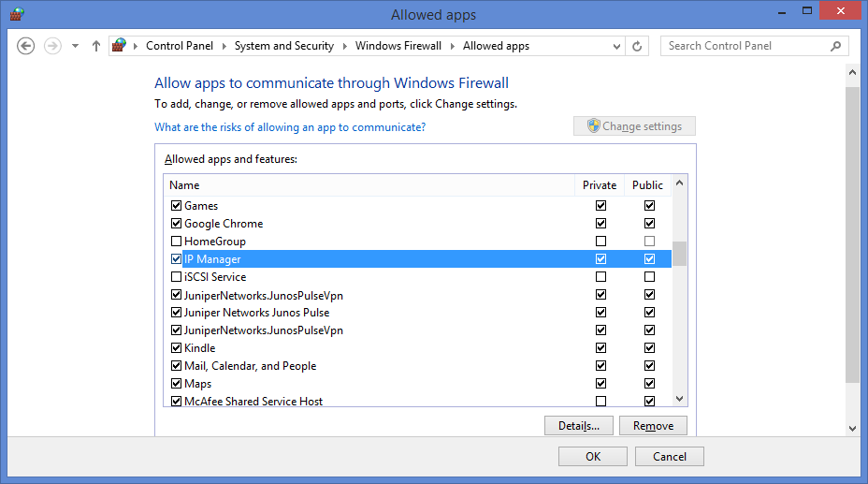Toggle Public checkbox for IP Manager

[649, 258]
